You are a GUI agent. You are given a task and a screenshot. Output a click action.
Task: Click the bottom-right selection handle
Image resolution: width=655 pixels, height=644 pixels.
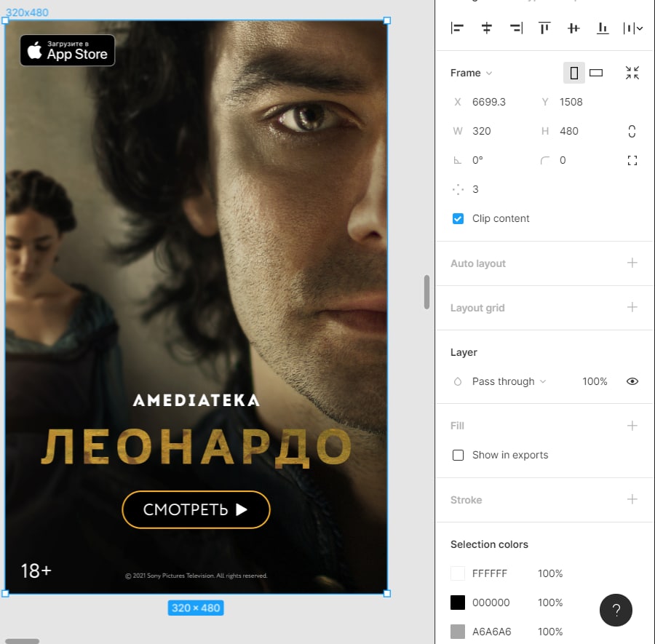point(387,594)
